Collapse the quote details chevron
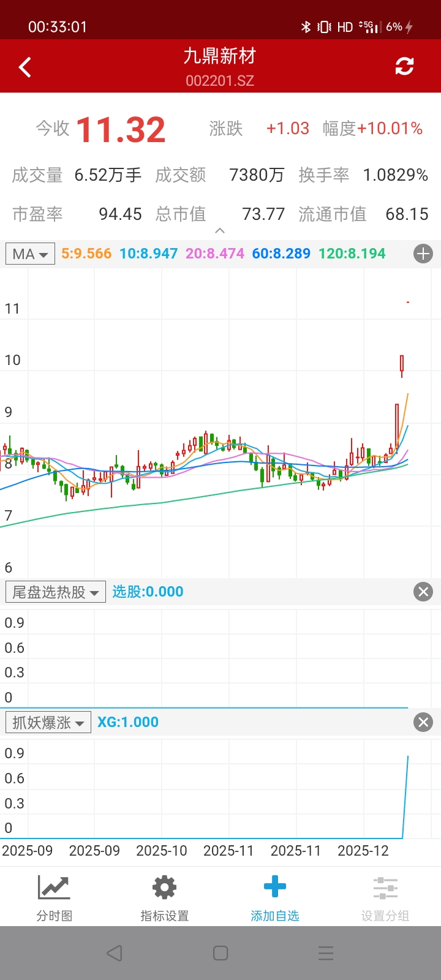 click(220, 231)
